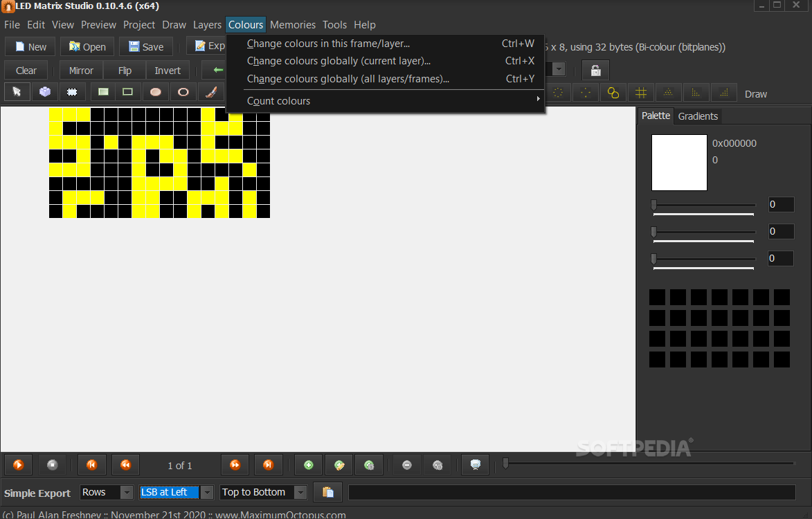Click the Open file button
812x519 pixels.
pos(87,46)
